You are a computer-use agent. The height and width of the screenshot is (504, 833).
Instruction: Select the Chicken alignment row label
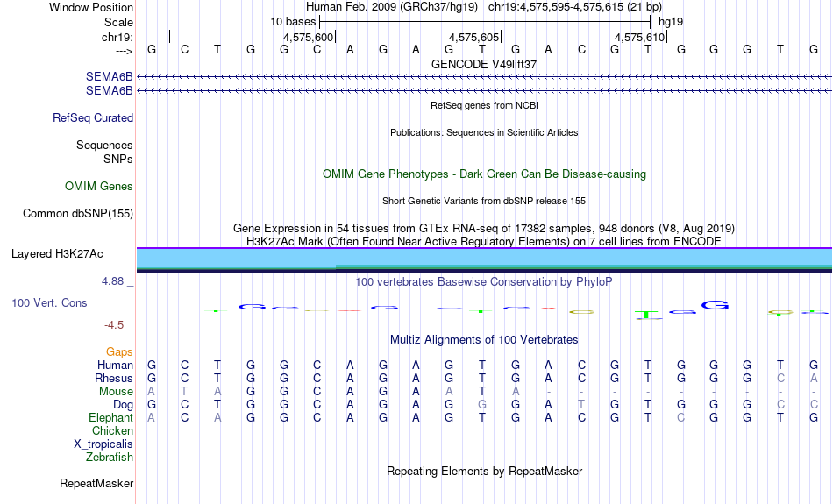tap(112, 430)
